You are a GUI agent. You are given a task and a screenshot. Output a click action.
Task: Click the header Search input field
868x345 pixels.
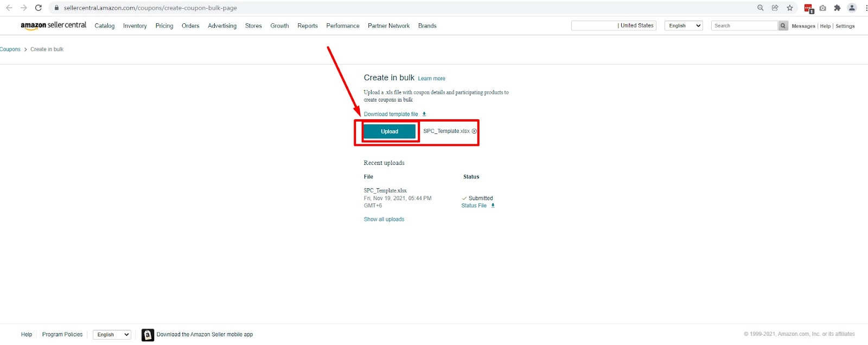[744, 25]
